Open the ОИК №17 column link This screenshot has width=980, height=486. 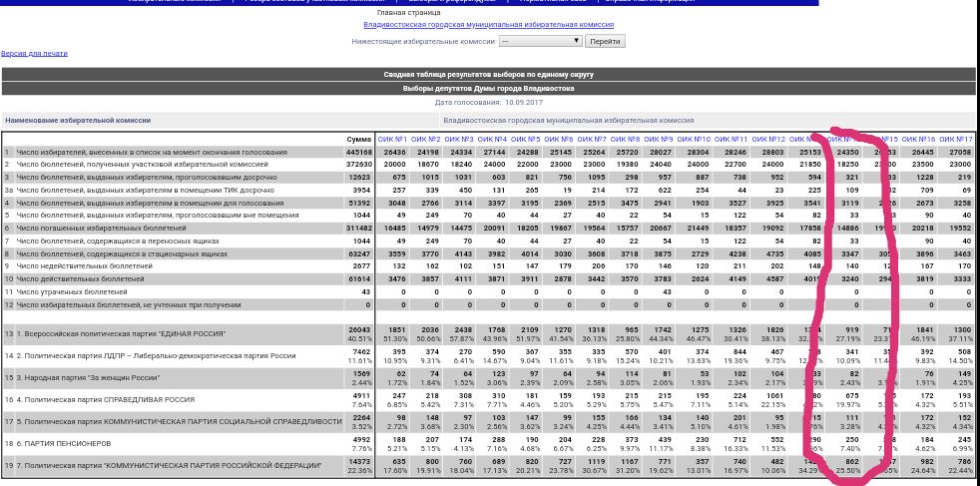956,140
